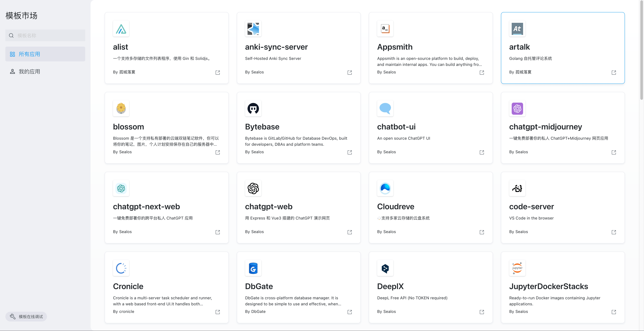This screenshot has width=644, height=331.
Task: Open blossom external link icon
Action: tap(218, 152)
